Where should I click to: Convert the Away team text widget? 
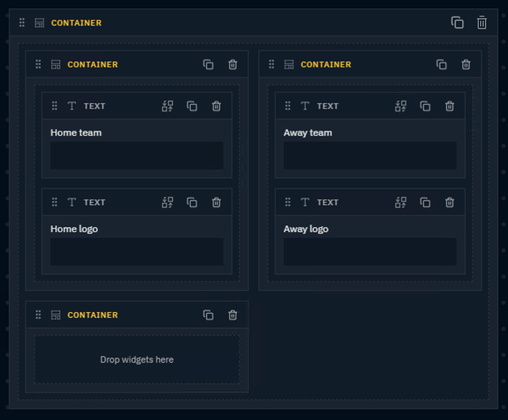pyautogui.click(x=401, y=106)
